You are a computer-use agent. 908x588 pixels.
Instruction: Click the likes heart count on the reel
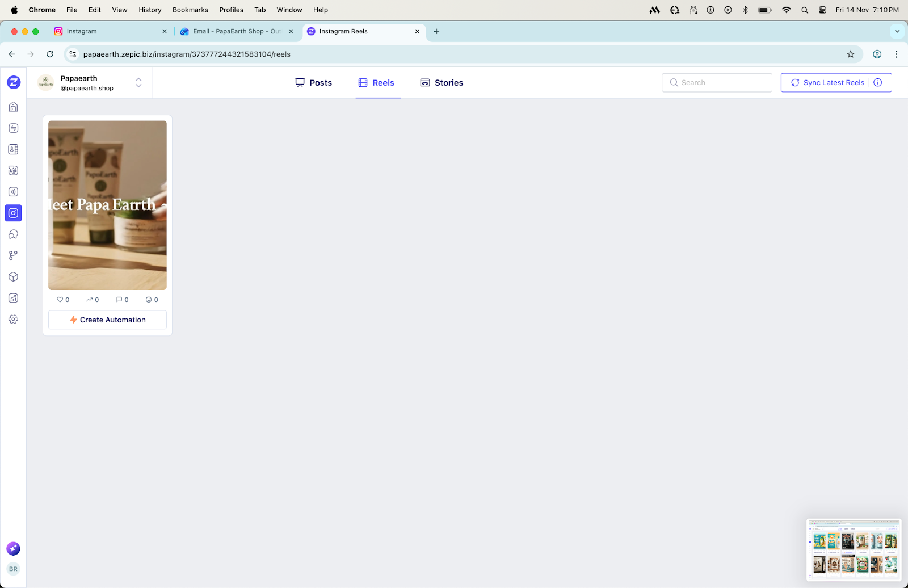(x=63, y=300)
